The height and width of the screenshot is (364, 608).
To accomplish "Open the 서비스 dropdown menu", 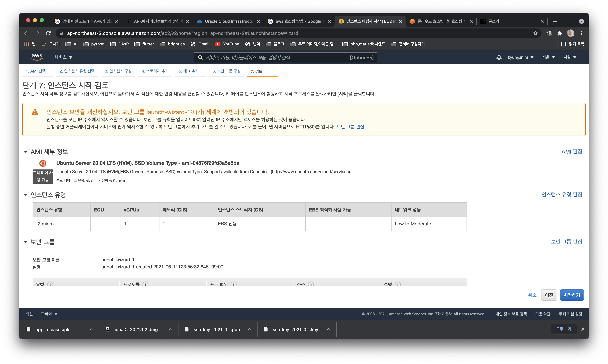I will (63, 57).
